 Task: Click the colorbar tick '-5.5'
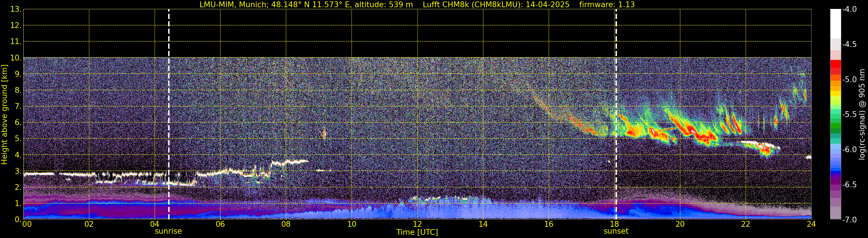click(x=849, y=114)
